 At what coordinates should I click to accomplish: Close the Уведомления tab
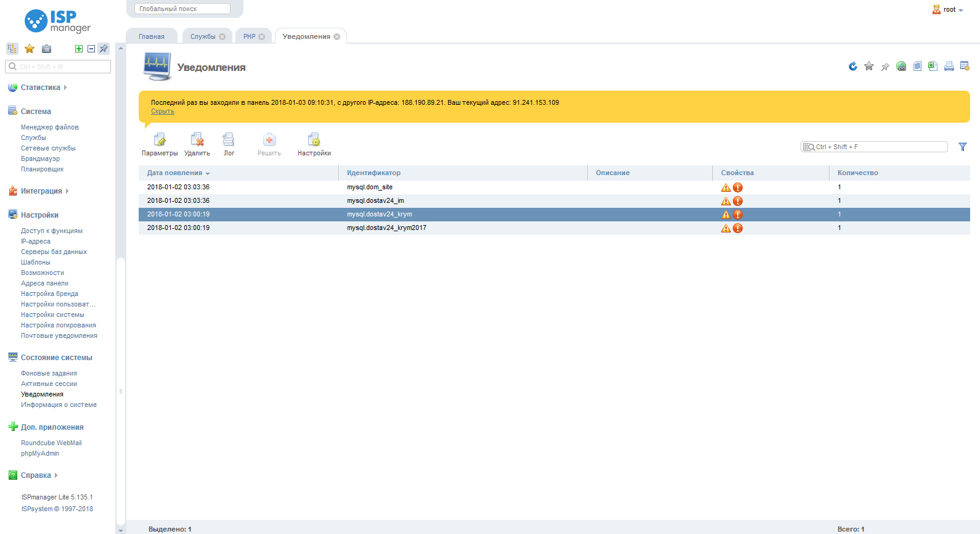coord(337,36)
